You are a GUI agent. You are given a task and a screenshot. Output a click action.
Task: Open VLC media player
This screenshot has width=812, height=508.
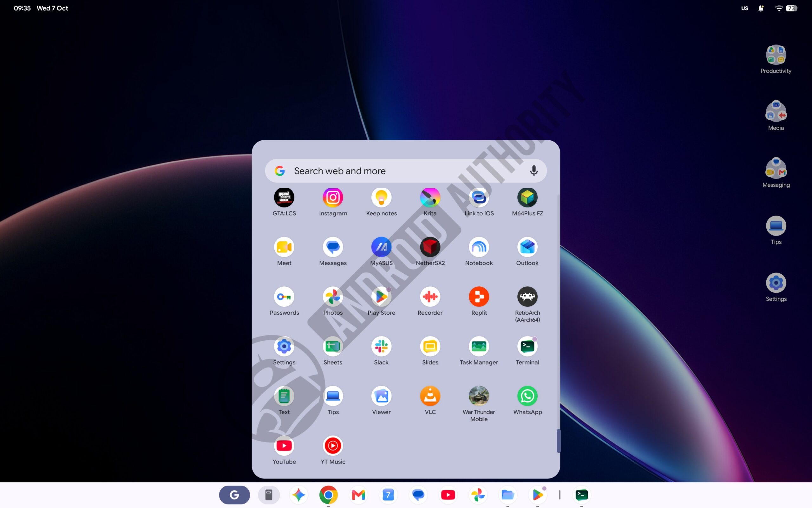(430, 396)
